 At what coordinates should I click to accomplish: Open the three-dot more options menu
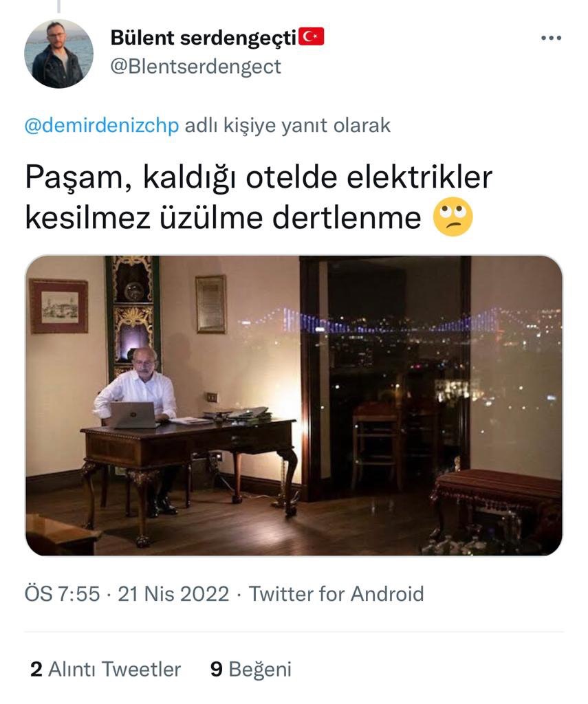click(551, 38)
